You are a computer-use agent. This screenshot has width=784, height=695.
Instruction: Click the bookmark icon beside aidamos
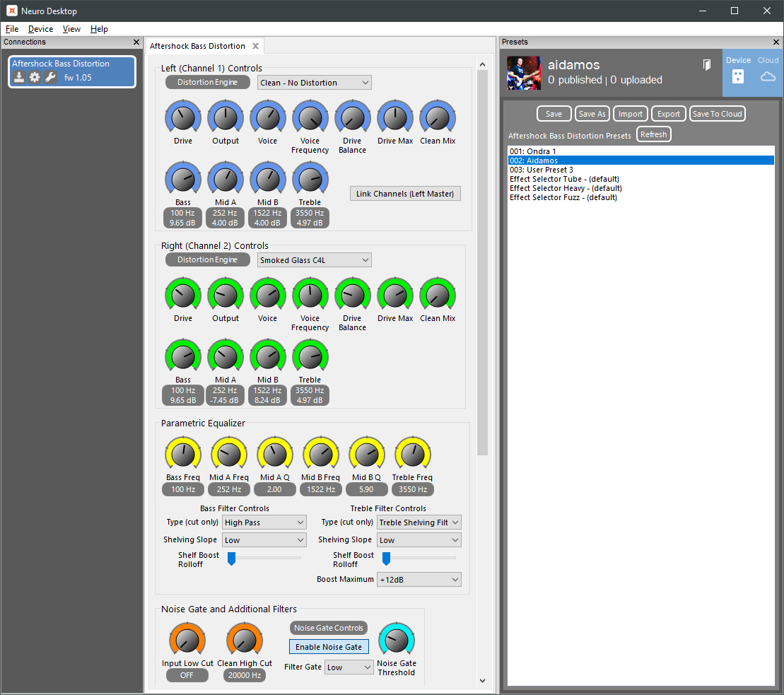[x=706, y=65]
